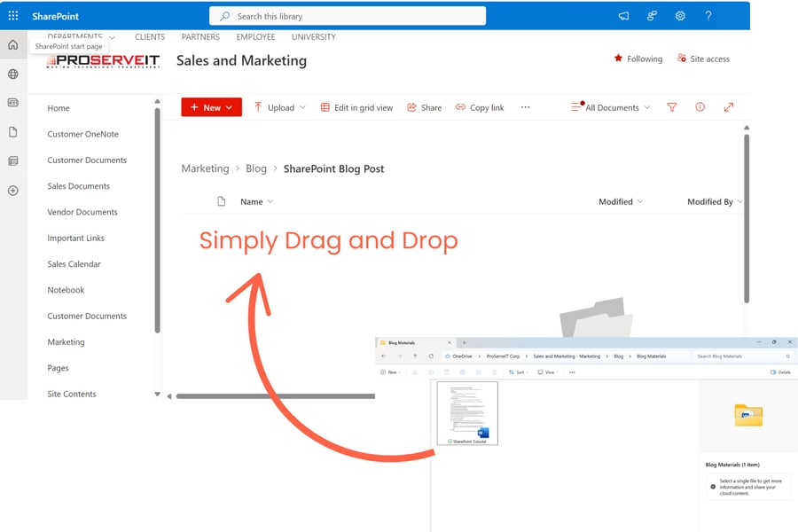Open the red New dropdown
Image resolution: width=798 pixels, height=532 pixels.
point(210,106)
